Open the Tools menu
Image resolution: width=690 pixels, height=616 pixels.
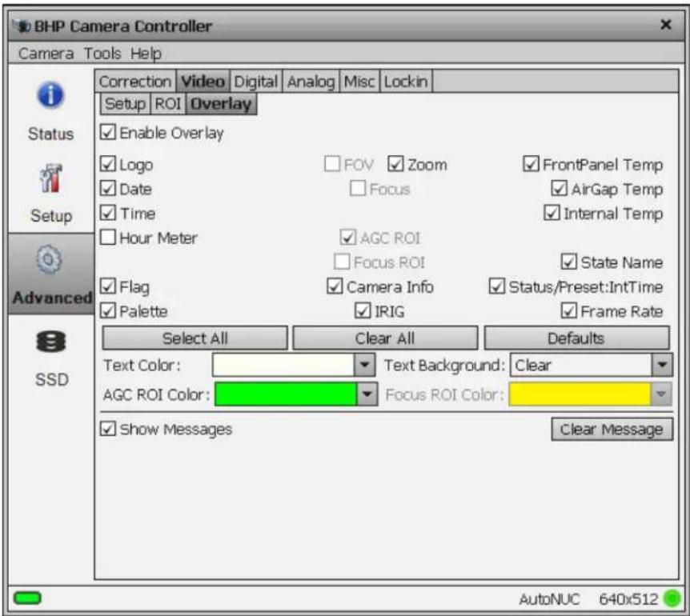pos(102,54)
